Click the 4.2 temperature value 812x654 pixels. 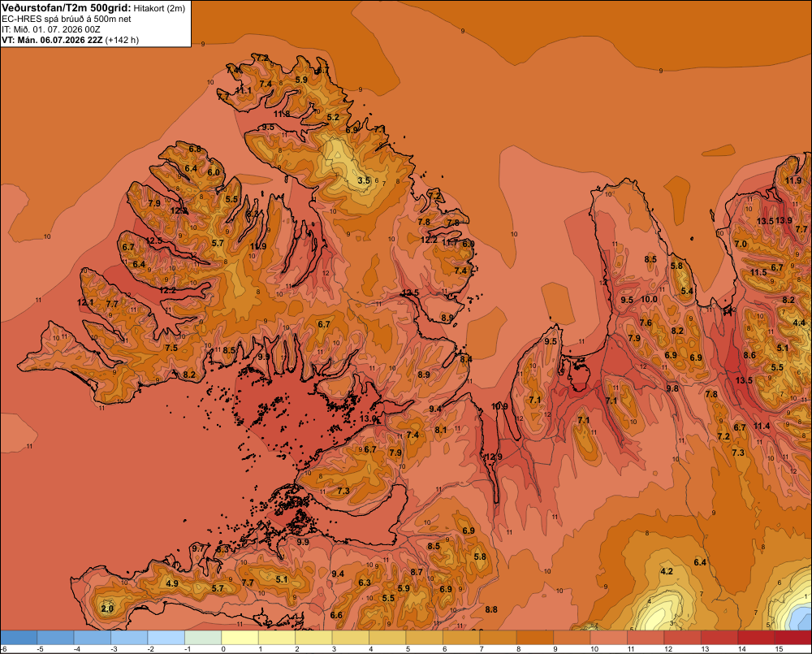coord(667,571)
